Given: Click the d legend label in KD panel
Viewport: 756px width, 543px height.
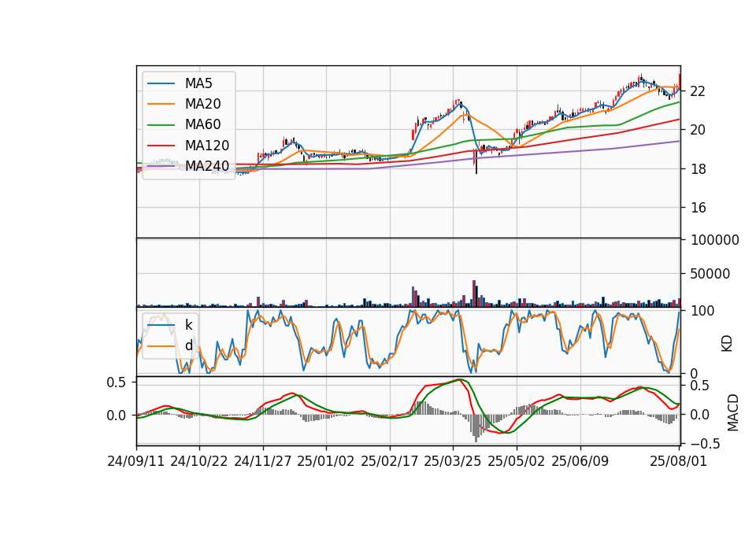Looking at the screenshot, I should (x=188, y=346).
